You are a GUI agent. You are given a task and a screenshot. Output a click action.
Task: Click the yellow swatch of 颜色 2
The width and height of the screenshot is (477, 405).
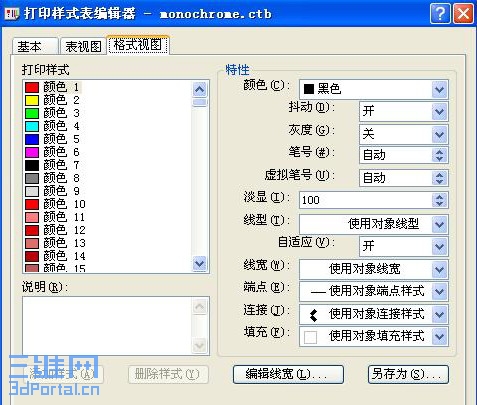point(32,100)
